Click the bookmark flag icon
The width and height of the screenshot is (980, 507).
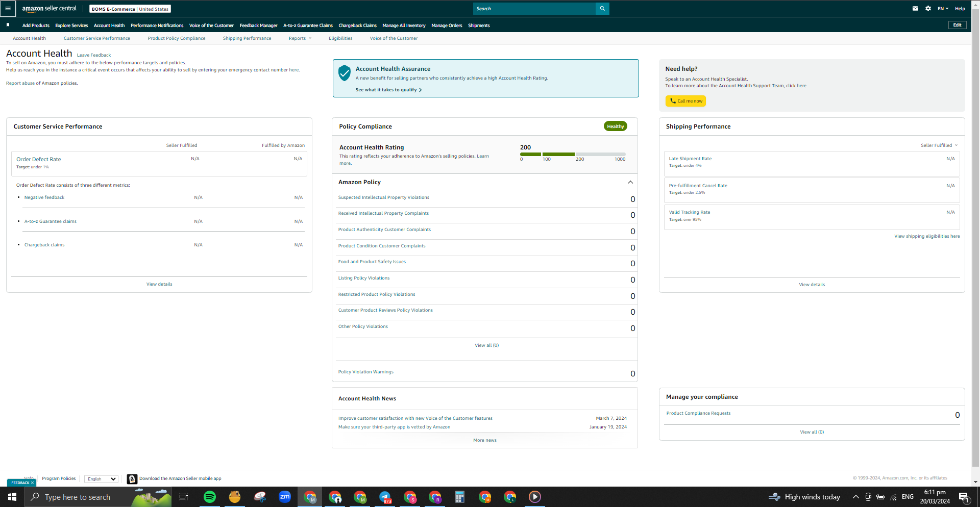tap(8, 25)
